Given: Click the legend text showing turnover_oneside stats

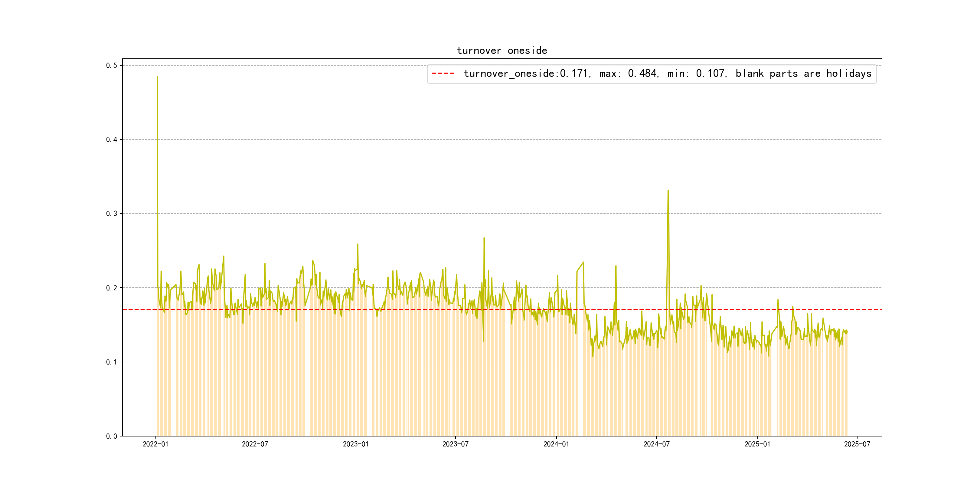Looking at the screenshot, I should [667, 73].
